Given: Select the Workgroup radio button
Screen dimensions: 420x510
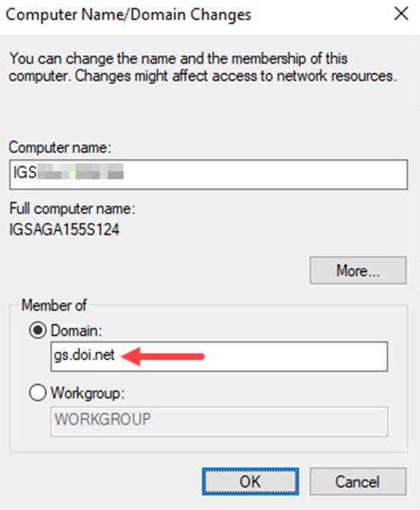Looking at the screenshot, I should click(37, 393).
